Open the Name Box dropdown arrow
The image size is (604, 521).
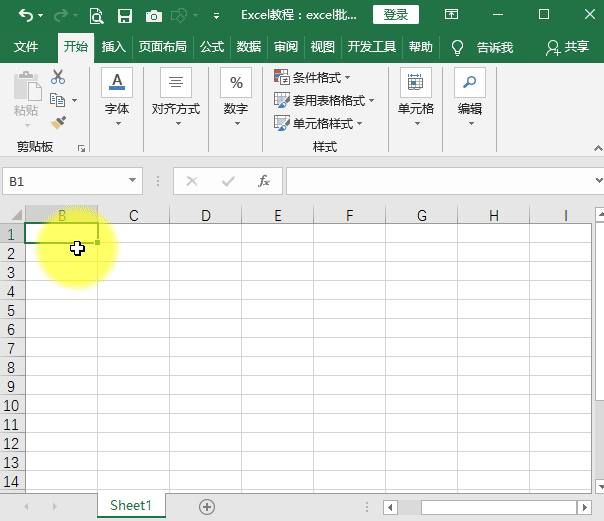pos(133,180)
